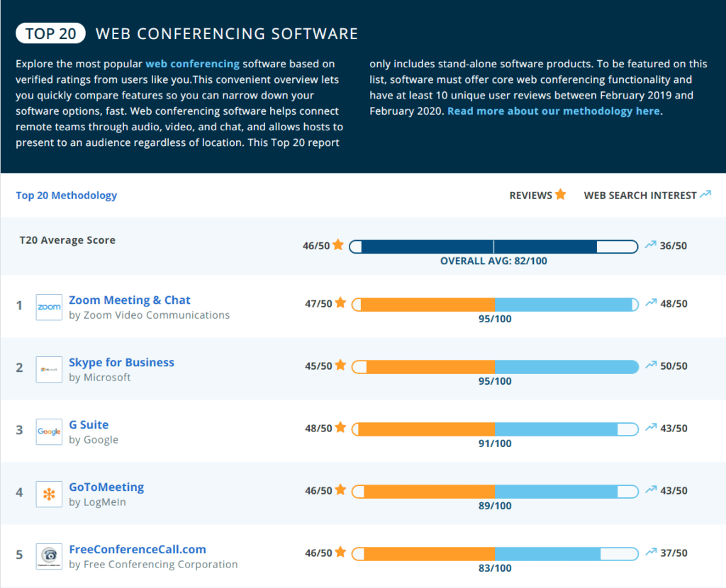Click the 50/50 web search score
The height and width of the screenshot is (588, 726).
pyautogui.click(x=674, y=366)
